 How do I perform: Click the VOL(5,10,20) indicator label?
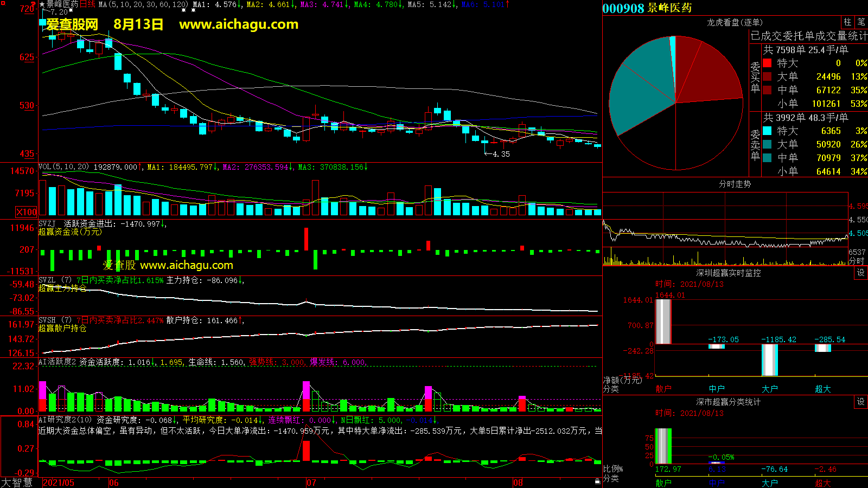coord(63,167)
